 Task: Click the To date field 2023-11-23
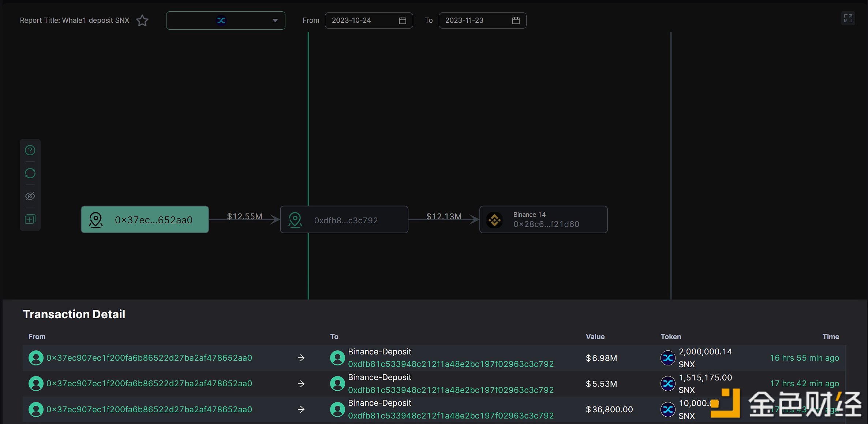coord(482,21)
